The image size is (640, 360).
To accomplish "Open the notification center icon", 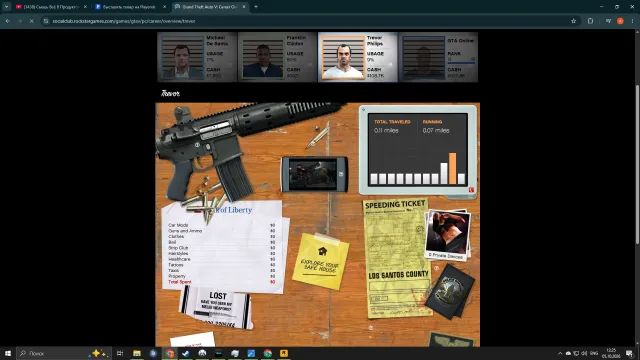I will 630,353.
